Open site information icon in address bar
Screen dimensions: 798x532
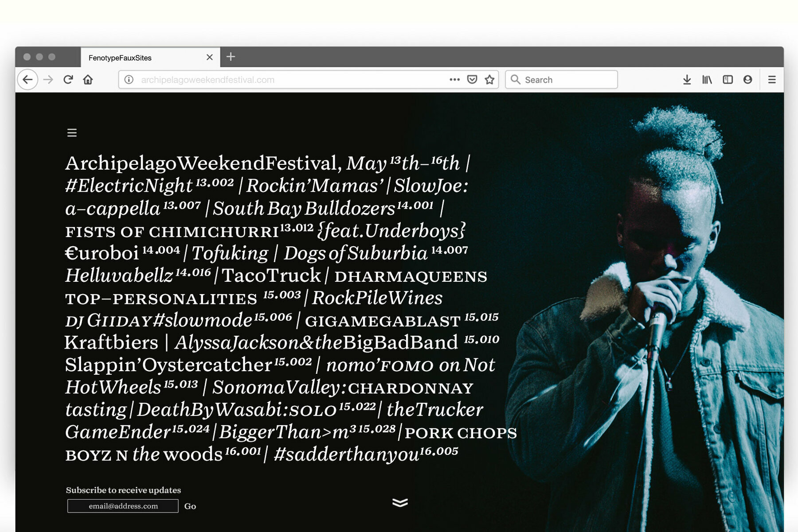tap(129, 80)
